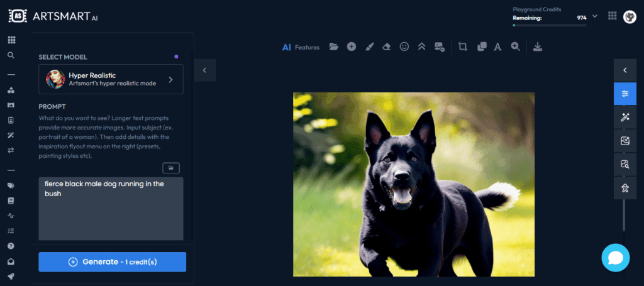Click the credits remaining progress bar

[550, 25]
